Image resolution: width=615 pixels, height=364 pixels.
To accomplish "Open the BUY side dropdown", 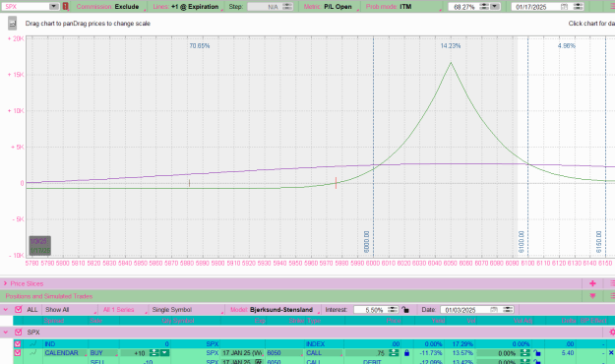I will click(x=103, y=353).
